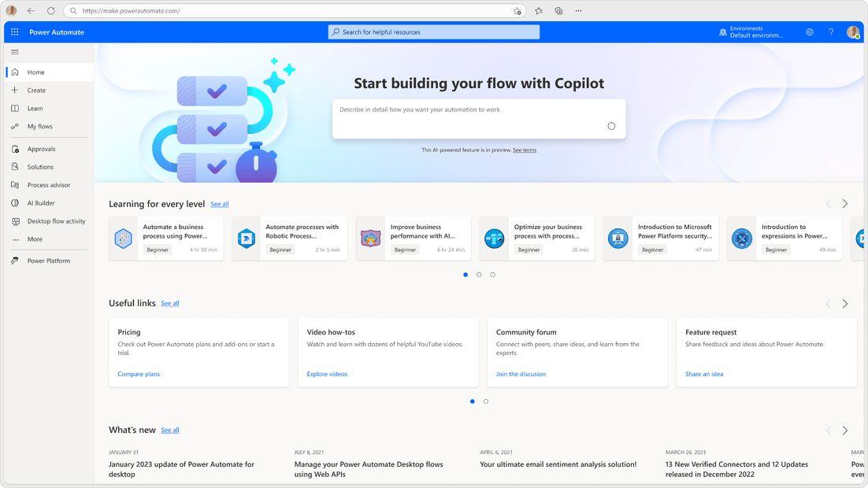Collapse the left navigation hamburger menu
Screen dimensions: 868x488
click(15, 52)
